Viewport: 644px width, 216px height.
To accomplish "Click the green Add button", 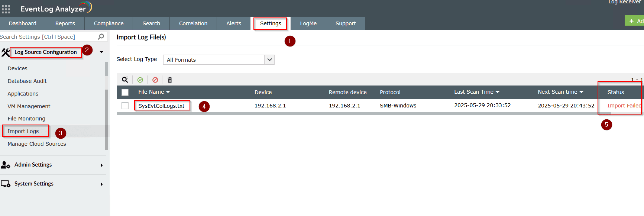I will 635,21.
